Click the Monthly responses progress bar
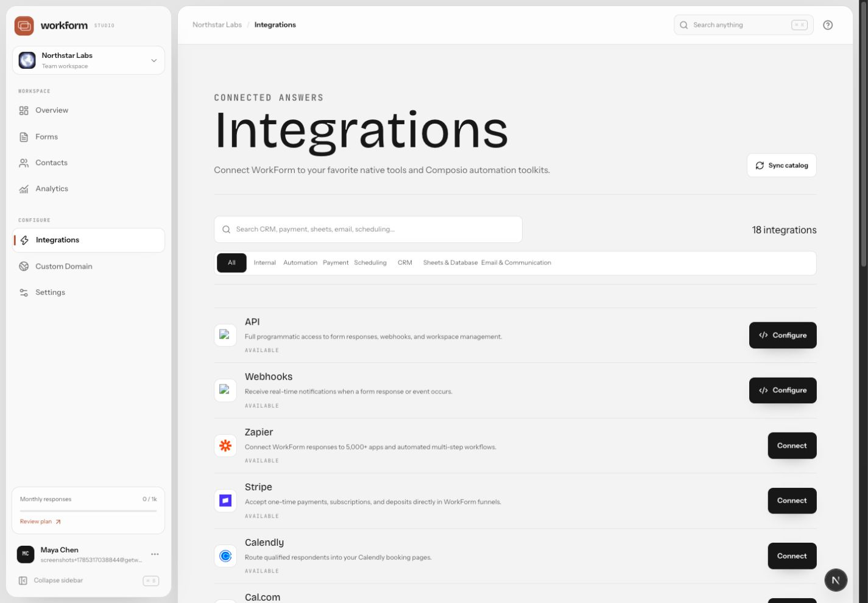Viewport: 868px width, 603px height. point(88,510)
